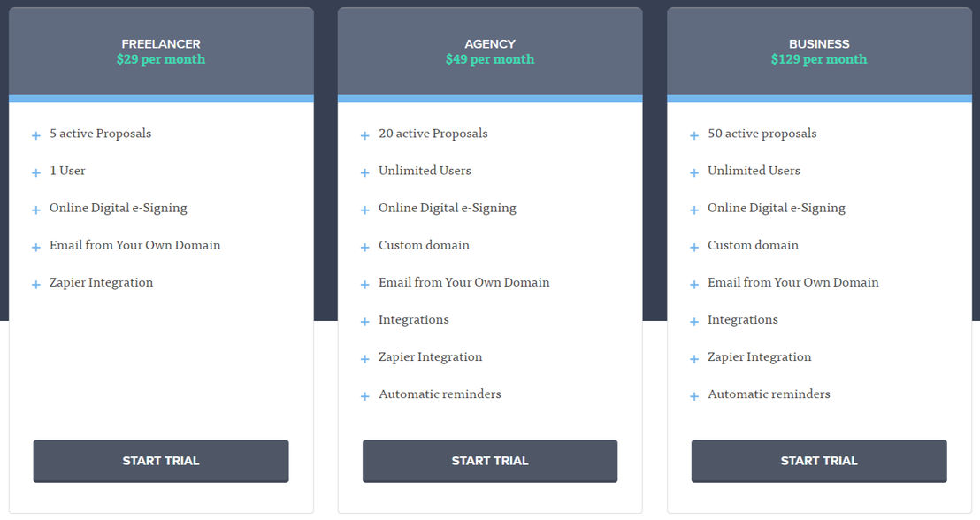This screenshot has width=980, height=520.
Task: Click plus icon beside Agency 'Custom domain'
Action: pyautogui.click(x=365, y=248)
